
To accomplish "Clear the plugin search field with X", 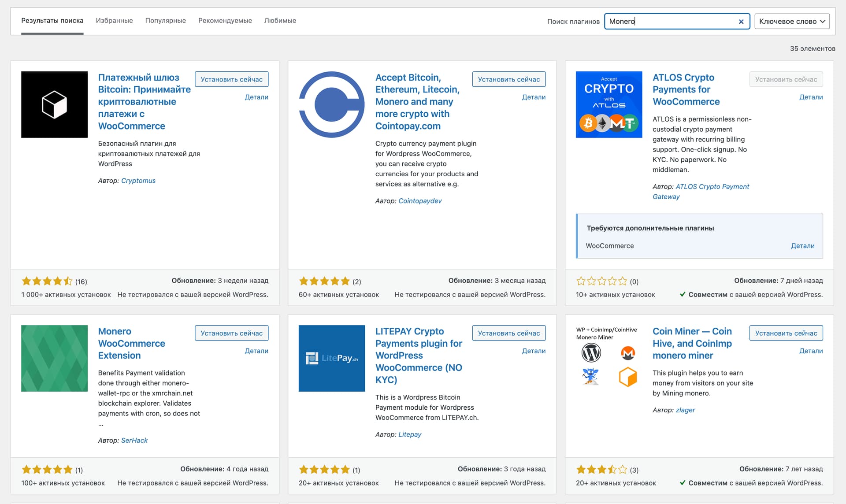I will 741,22.
